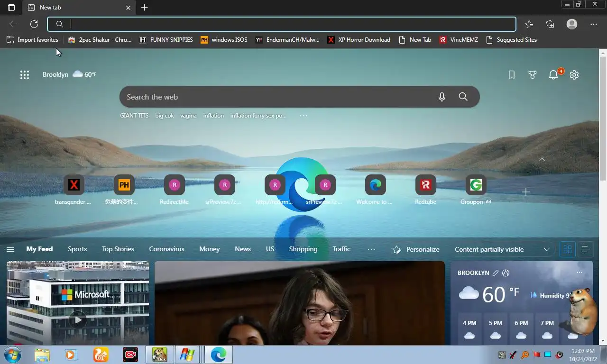The height and width of the screenshot is (364, 607).
Task: Show more feed categories ellipsis
Action: pyautogui.click(x=371, y=249)
